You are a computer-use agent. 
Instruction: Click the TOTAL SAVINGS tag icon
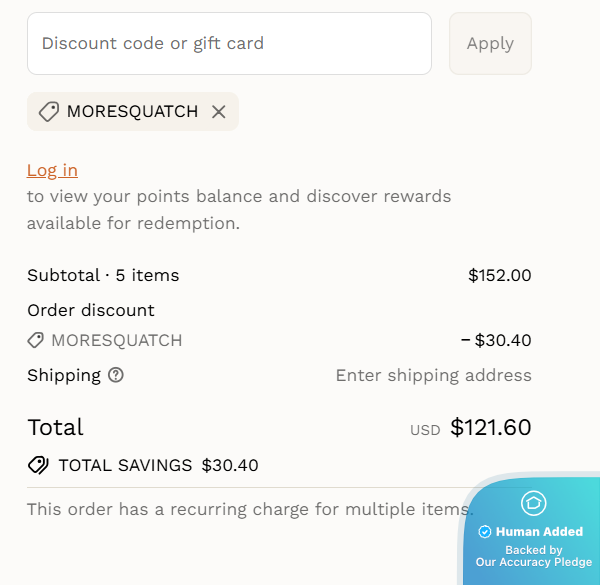tap(39, 465)
